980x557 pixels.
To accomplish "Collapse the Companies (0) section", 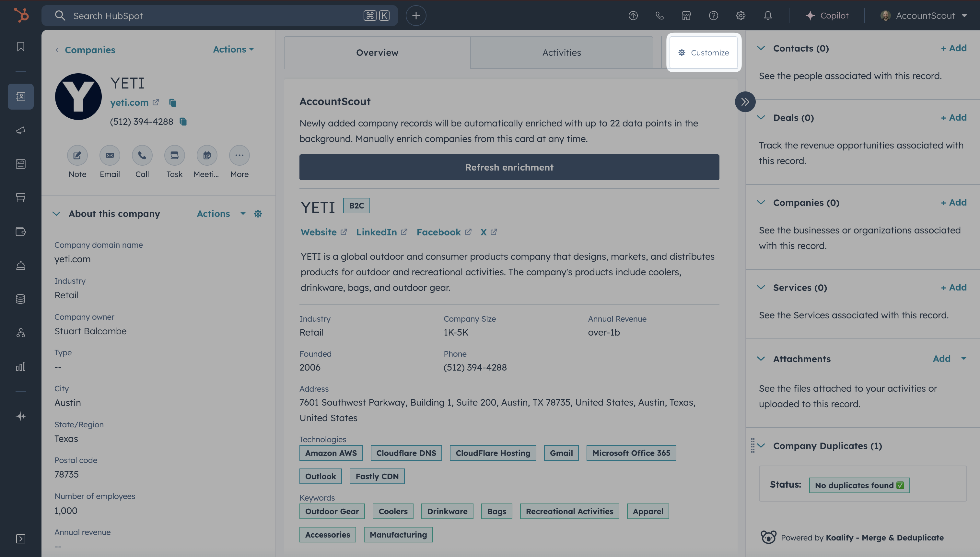I will point(761,202).
